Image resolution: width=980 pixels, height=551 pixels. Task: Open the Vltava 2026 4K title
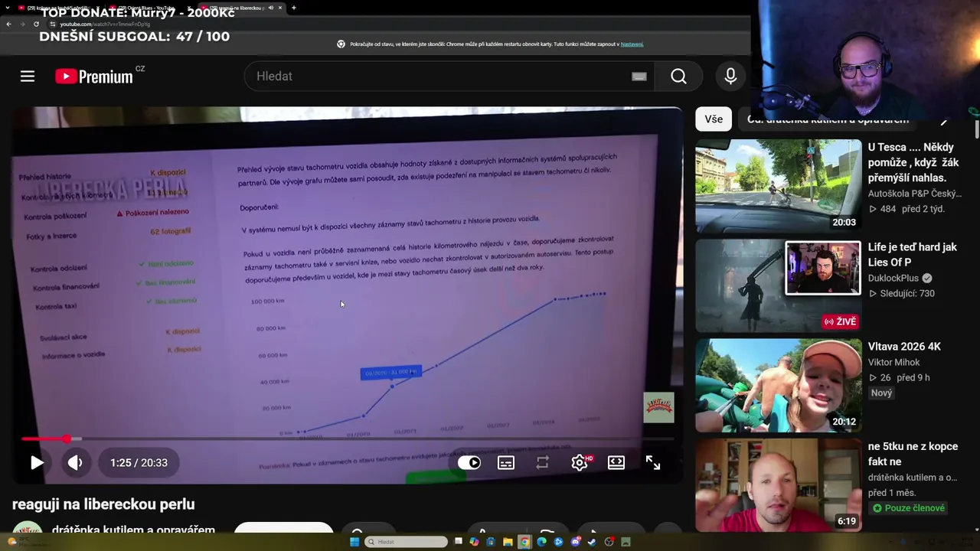pos(904,347)
